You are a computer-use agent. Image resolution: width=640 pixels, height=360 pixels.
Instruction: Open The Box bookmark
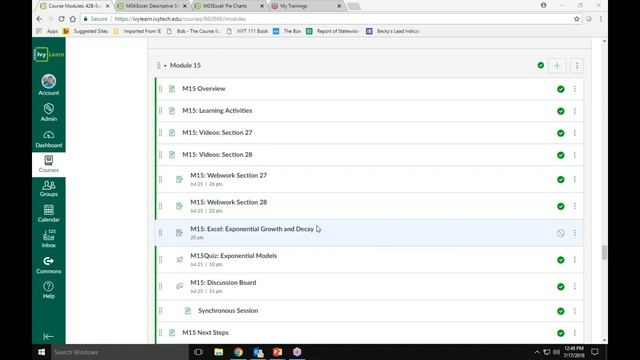pos(287,31)
